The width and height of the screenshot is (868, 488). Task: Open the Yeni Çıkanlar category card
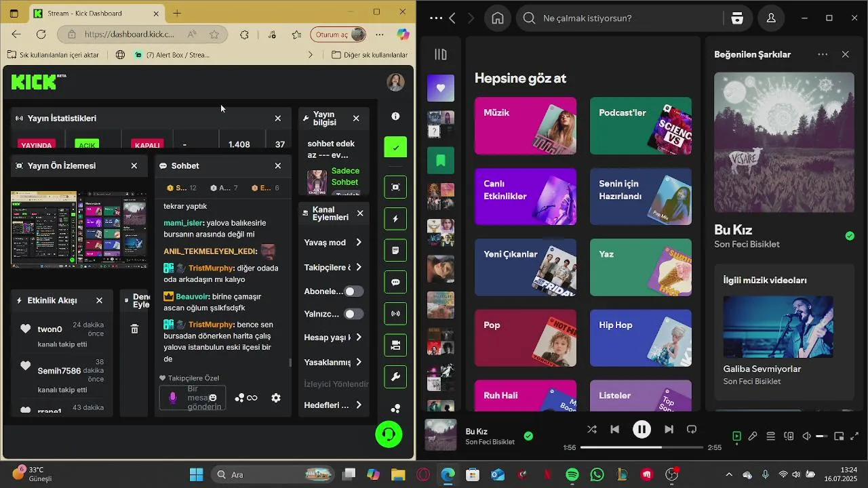click(x=526, y=267)
